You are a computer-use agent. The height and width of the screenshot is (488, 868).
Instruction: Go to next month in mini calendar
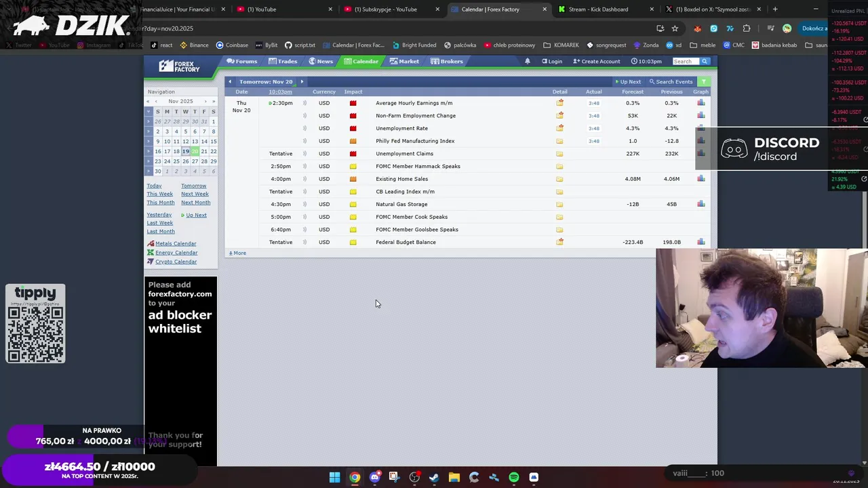(205, 102)
